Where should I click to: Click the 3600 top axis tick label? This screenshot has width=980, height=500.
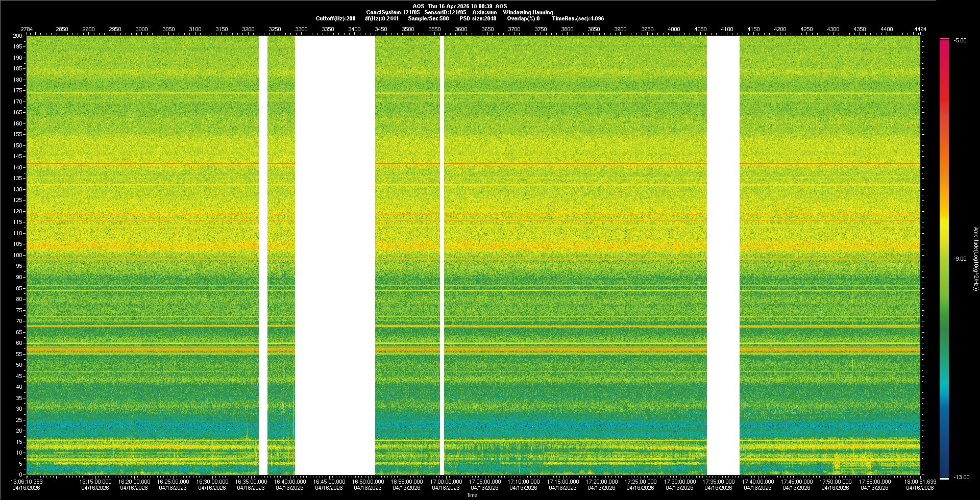tap(461, 29)
